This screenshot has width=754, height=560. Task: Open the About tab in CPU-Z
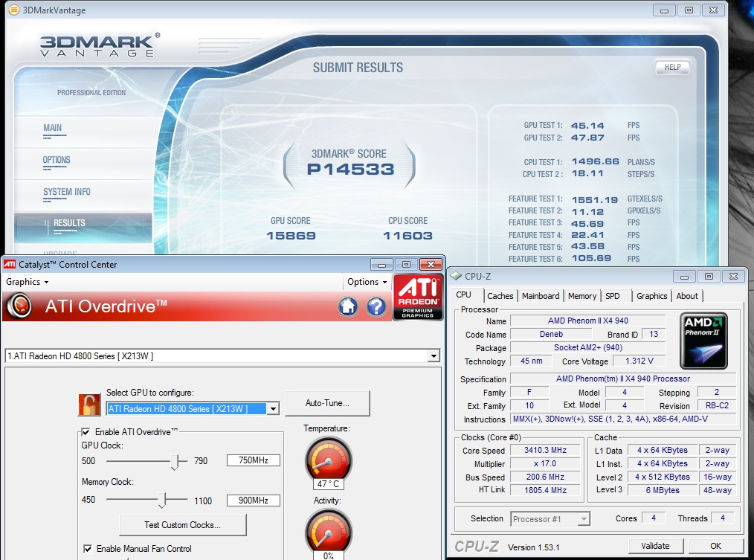click(x=686, y=296)
